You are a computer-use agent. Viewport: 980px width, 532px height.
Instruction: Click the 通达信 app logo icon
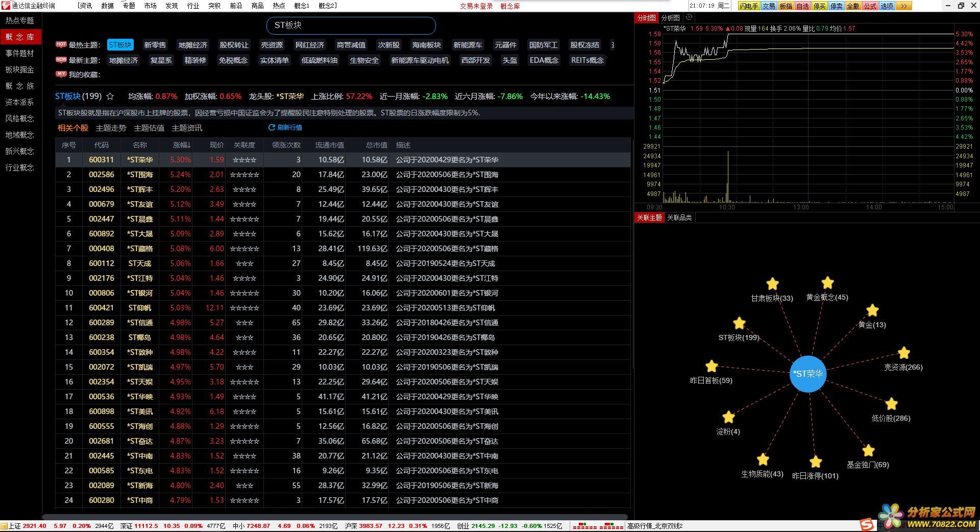point(6,6)
